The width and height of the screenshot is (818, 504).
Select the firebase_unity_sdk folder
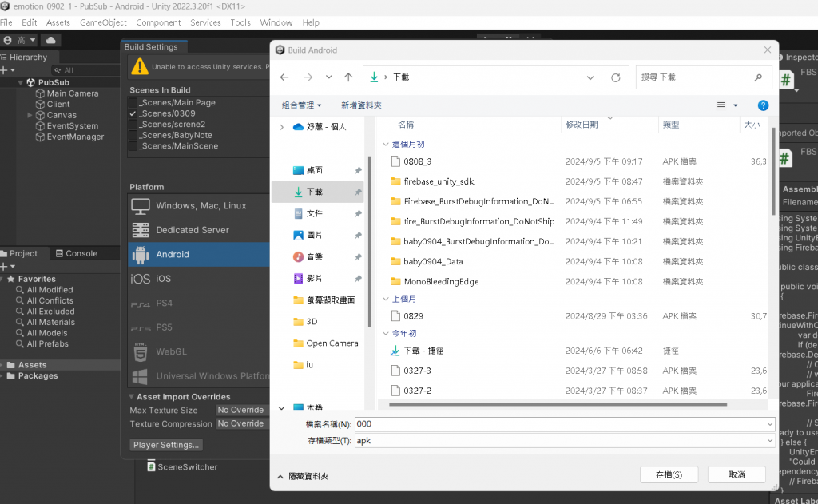[x=439, y=181]
